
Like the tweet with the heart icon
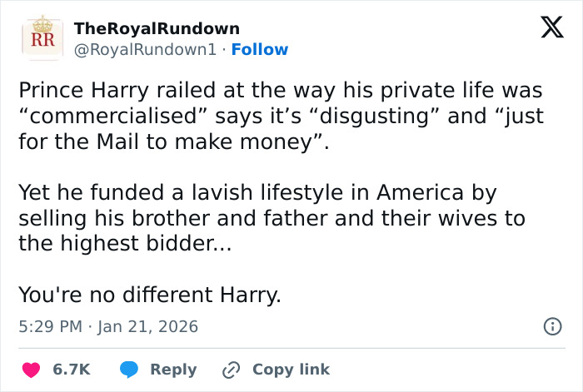coord(31,370)
